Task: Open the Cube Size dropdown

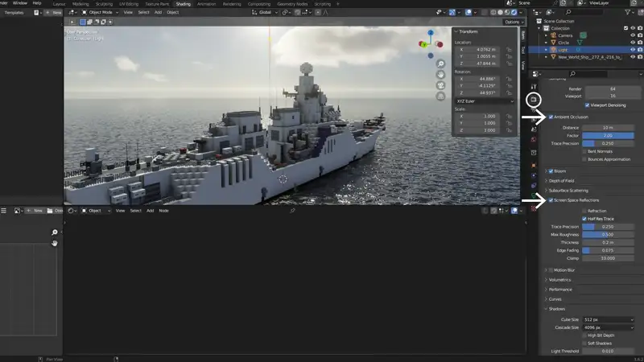Action: (608, 319)
